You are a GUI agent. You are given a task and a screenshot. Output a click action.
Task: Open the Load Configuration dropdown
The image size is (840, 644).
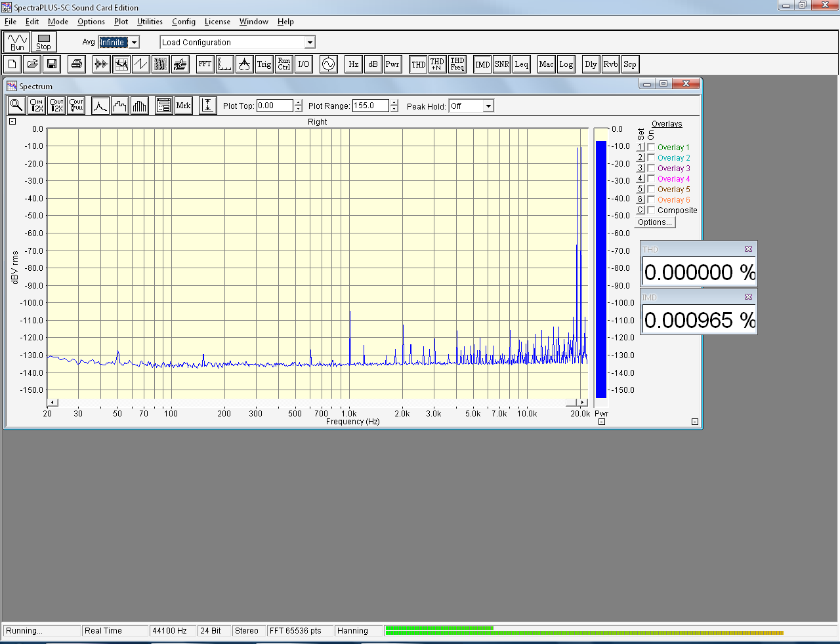310,43
